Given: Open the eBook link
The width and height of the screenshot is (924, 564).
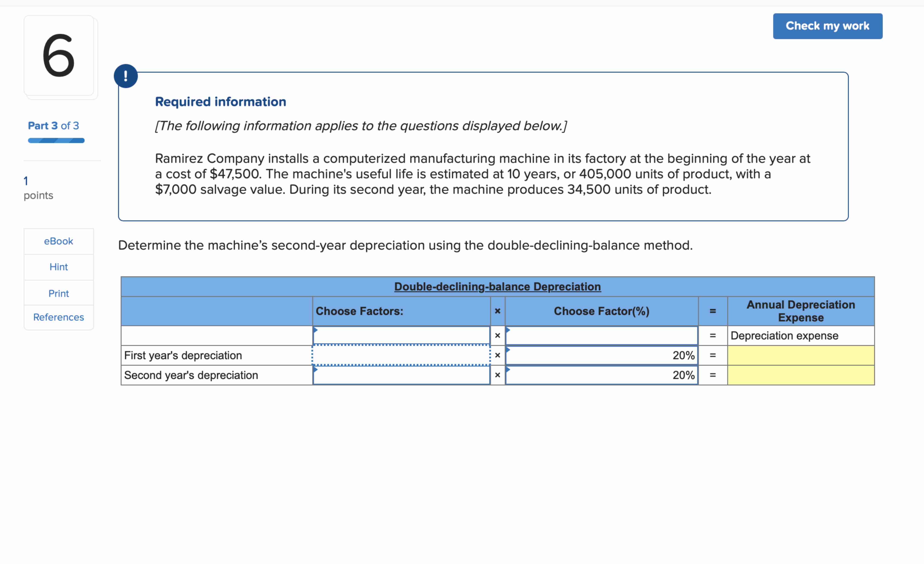Looking at the screenshot, I should 58,241.
